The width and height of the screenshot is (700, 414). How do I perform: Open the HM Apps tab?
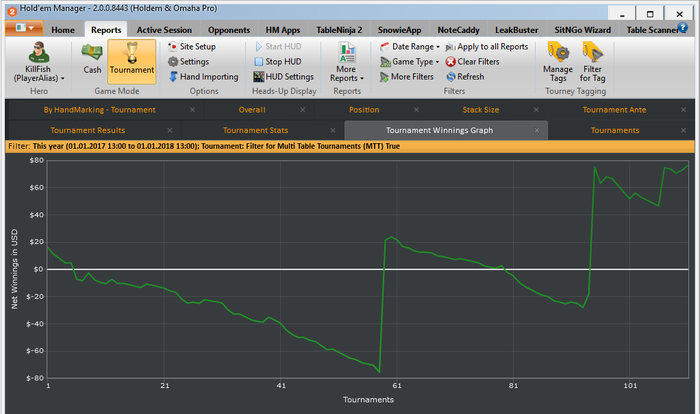tap(283, 30)
